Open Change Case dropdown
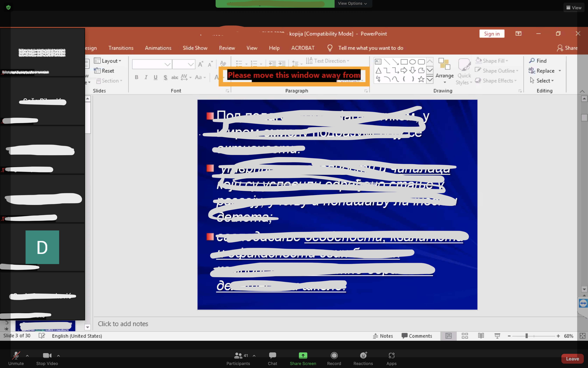Viewport: 588px width, 368px height. (200, 77)
